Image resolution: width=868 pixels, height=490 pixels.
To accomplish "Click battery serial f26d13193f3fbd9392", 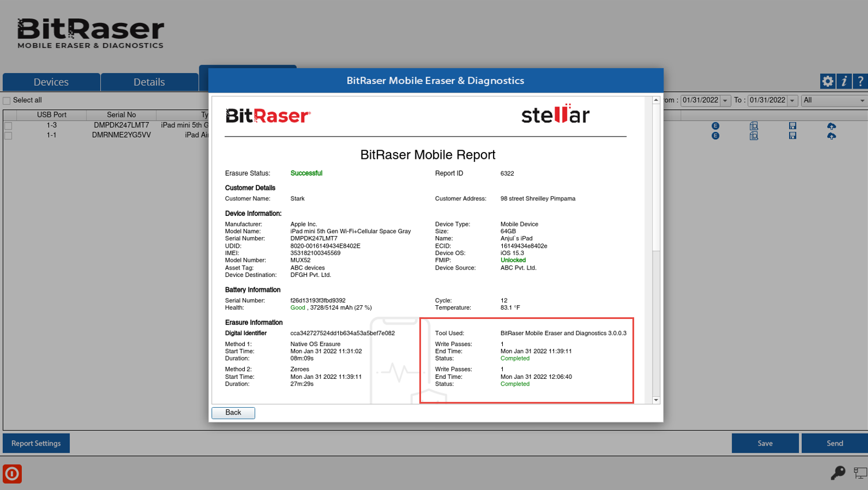I will tap(318, 301).
